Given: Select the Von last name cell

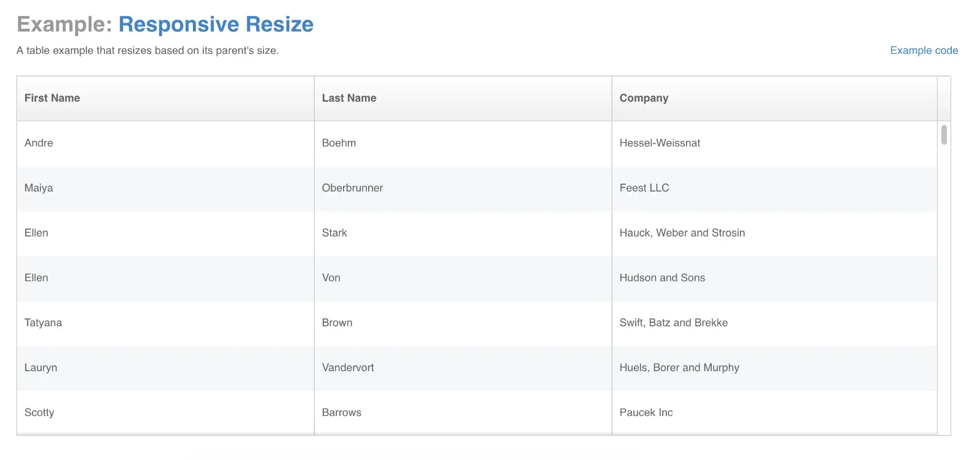Looking at the screenshot, I should pos(331,277).
